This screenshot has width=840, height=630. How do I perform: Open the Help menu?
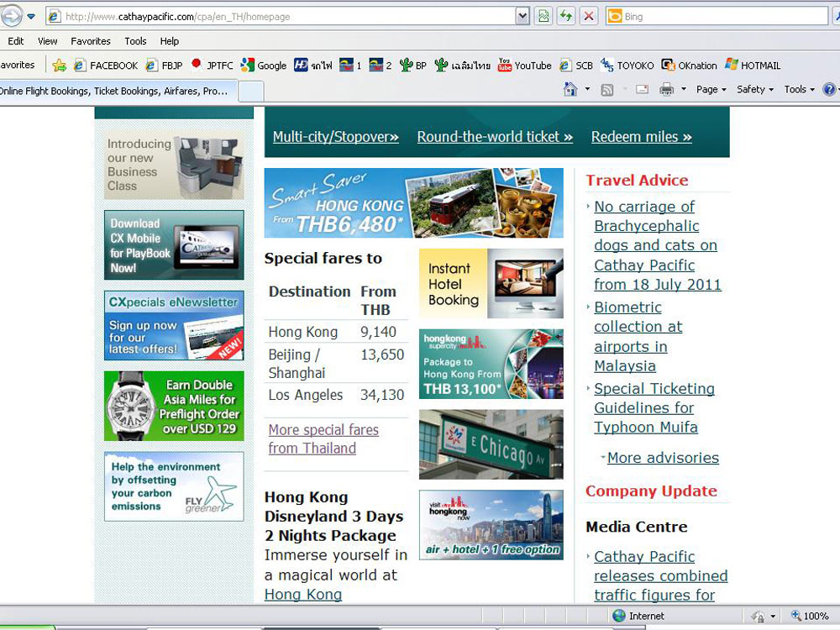click(x=170, y=41)
